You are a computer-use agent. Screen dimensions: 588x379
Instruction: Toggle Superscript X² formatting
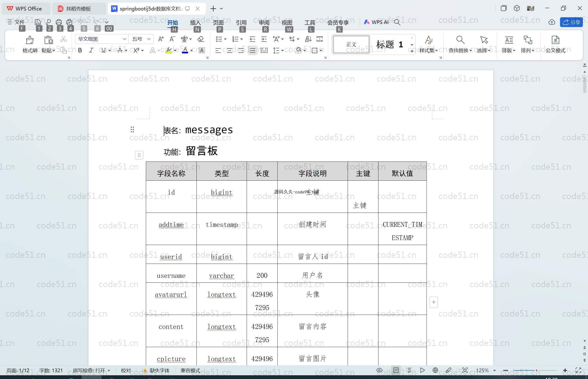(x=136, y=50)
